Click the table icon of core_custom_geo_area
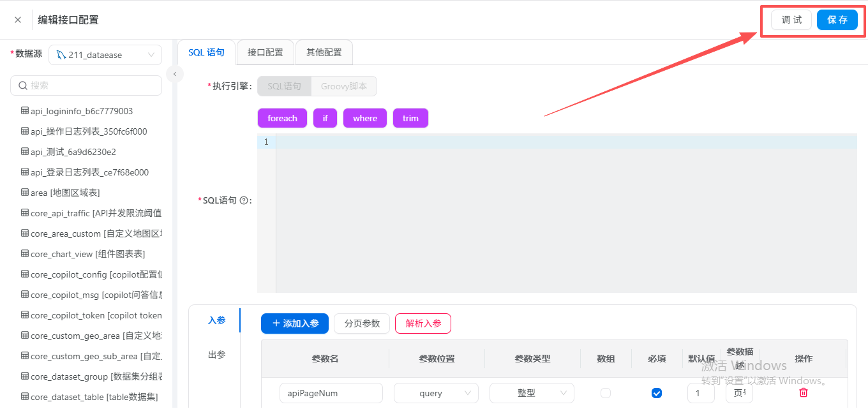 click(x=25, y=336)
